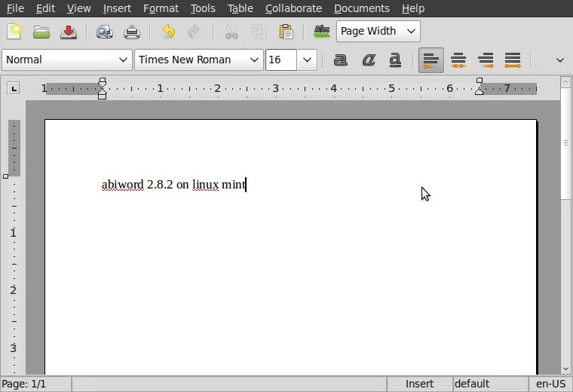Undo the last action with the yellow arrow
This screenshot has width=573, height=392.
tap(168, 32)
